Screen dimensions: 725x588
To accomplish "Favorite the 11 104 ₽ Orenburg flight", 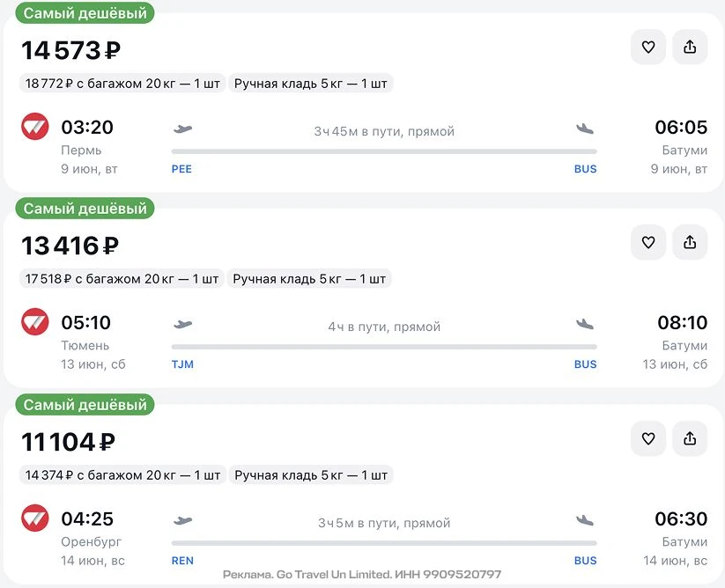I will pyautogui.click(x=648, y=438).
